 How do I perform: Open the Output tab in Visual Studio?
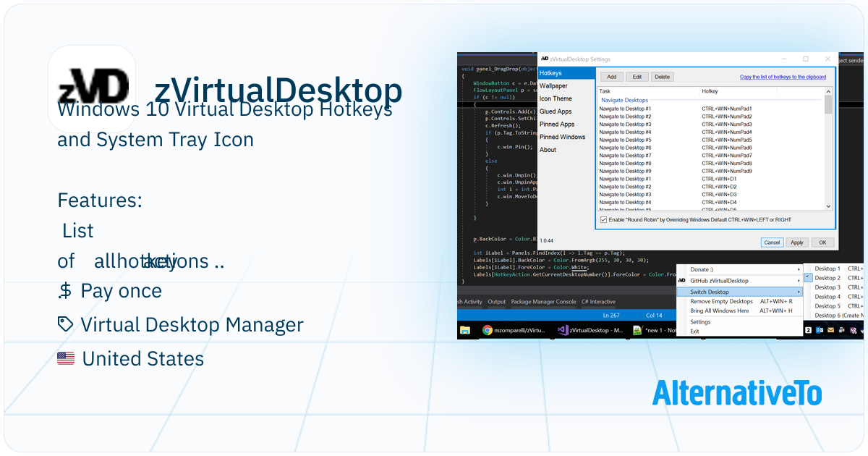point(497,302)
